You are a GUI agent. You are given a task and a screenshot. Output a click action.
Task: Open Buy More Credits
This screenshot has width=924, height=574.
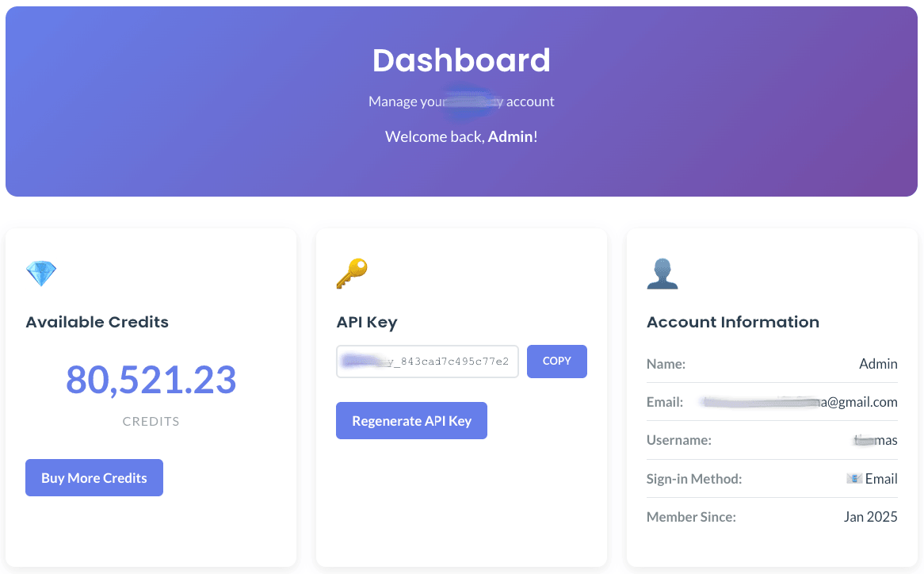[x=94, y=478]
